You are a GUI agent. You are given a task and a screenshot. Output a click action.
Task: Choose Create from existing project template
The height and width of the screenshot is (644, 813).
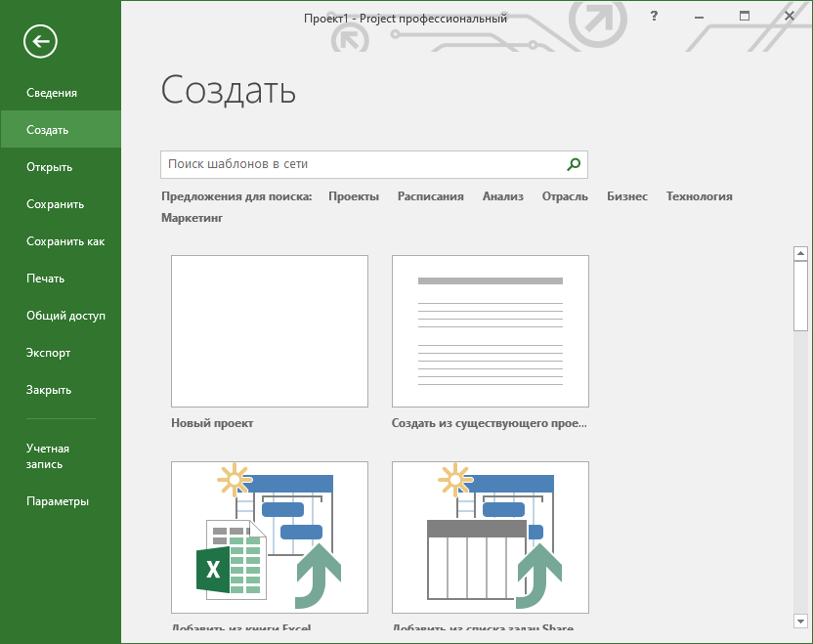click(491, 331)
